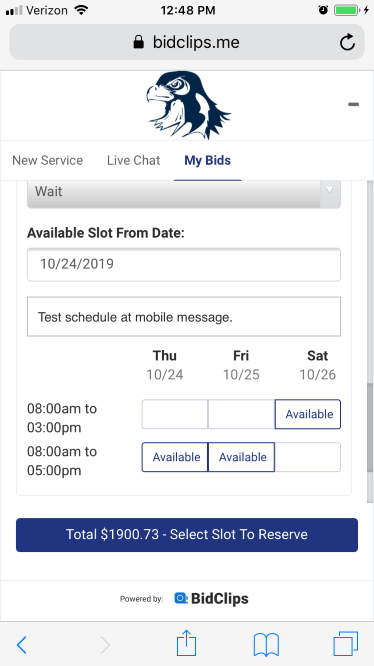Open Available Slot From Date picker
Viewport: 374px width, 666px height.
(x=184, y=265)
